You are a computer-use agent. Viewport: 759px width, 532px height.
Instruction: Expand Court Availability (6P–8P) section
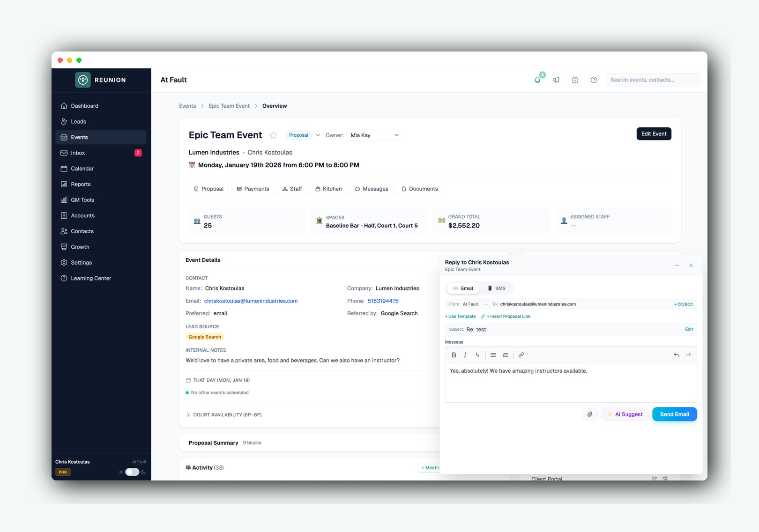click(x=224, y=414)
